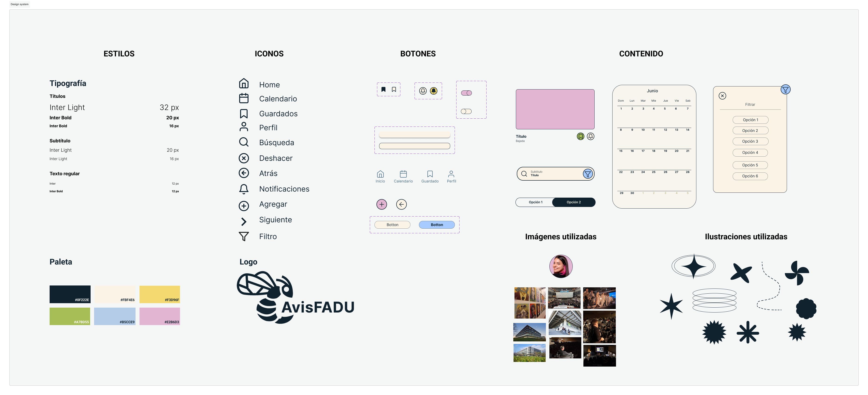Click the Filtro funnel icon
868x395 pixels.
pos(244,236)
